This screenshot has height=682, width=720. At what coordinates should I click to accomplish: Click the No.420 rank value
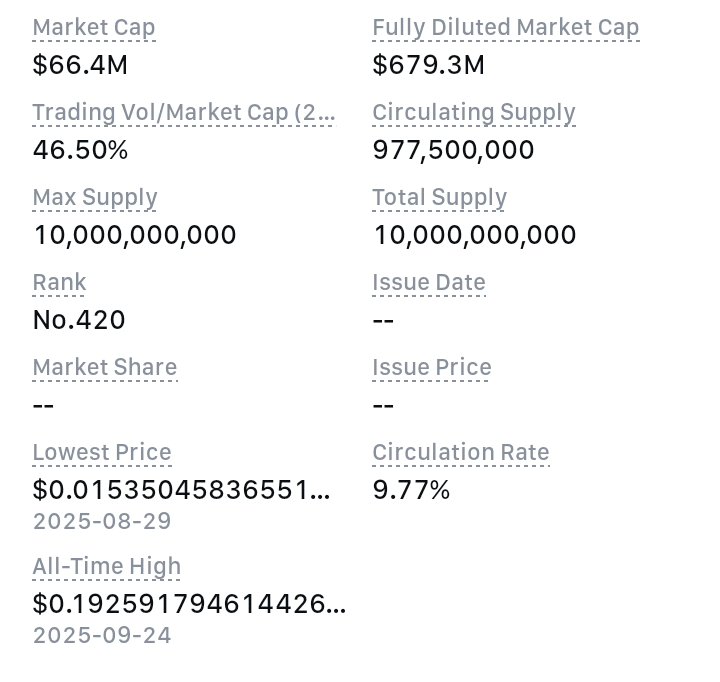tap(79, 320)
